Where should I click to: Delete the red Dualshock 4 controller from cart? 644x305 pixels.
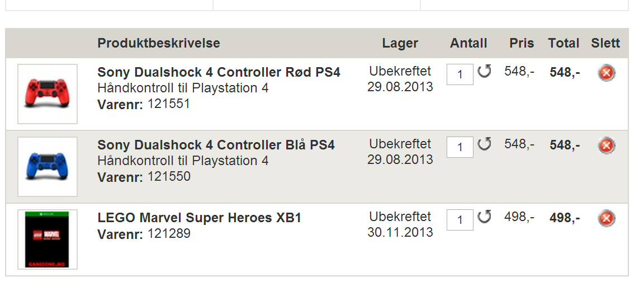[606, 73]
